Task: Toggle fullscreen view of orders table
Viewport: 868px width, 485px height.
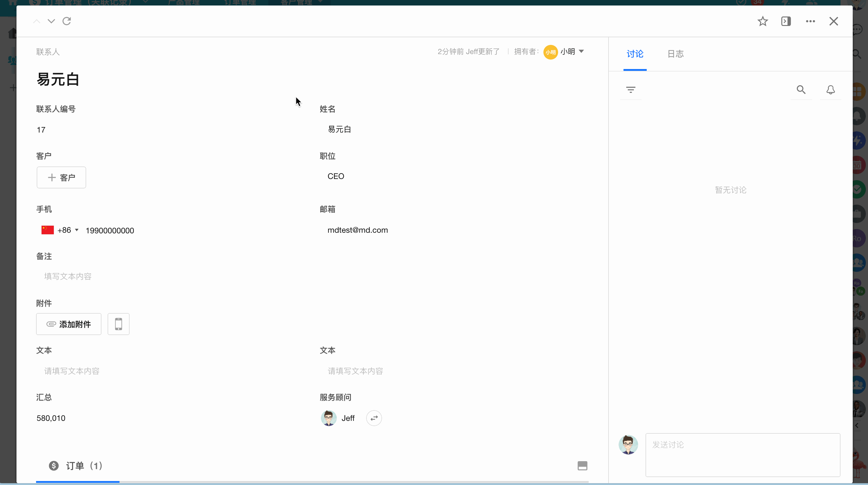Action: point(582,466)
